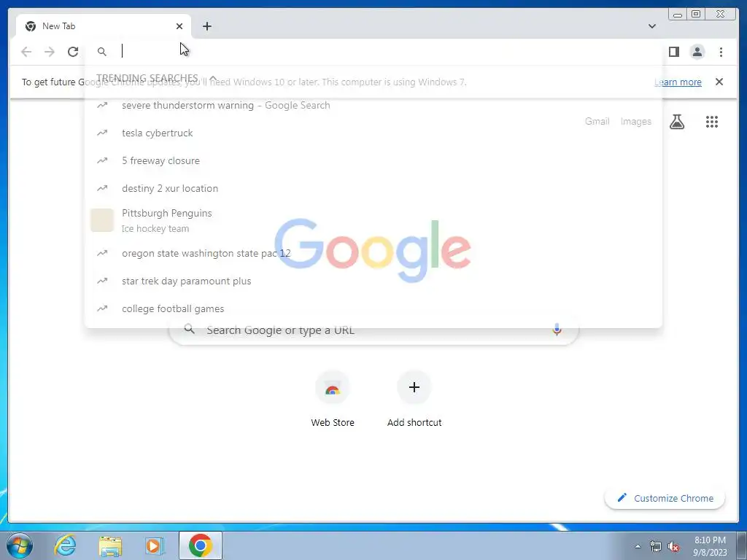The width and height of the screenshot is (747, 560).
Task: Show hidden tray icons arrow
Action: [638, 546]
